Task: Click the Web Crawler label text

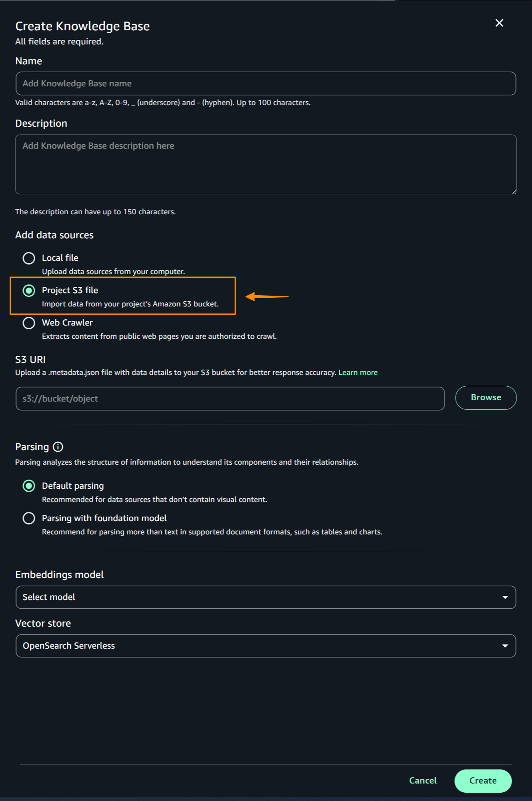Action: [x=67, y=323]
